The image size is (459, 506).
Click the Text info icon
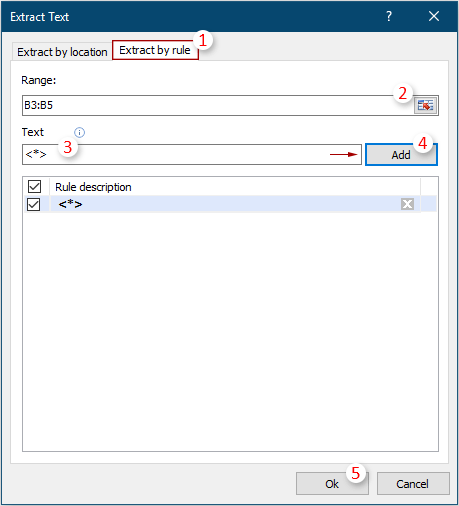pyautogui.click(x=79, y=132)
